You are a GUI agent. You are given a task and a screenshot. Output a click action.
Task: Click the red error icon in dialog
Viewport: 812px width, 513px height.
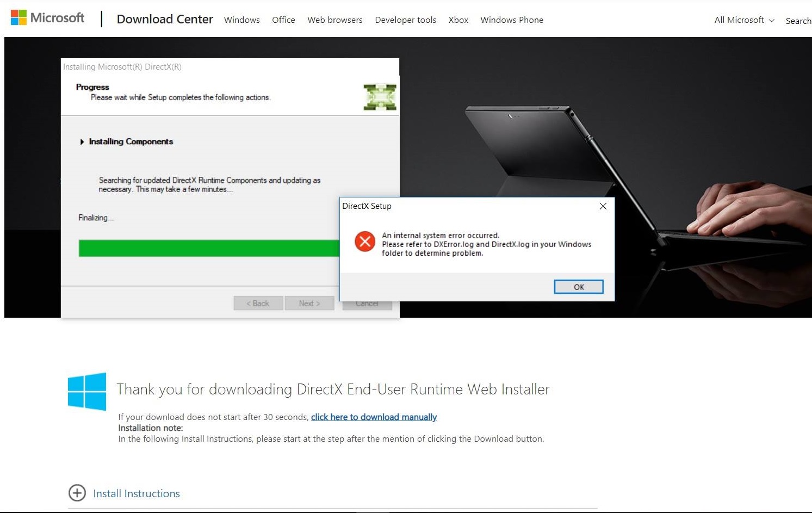(365, 241)
